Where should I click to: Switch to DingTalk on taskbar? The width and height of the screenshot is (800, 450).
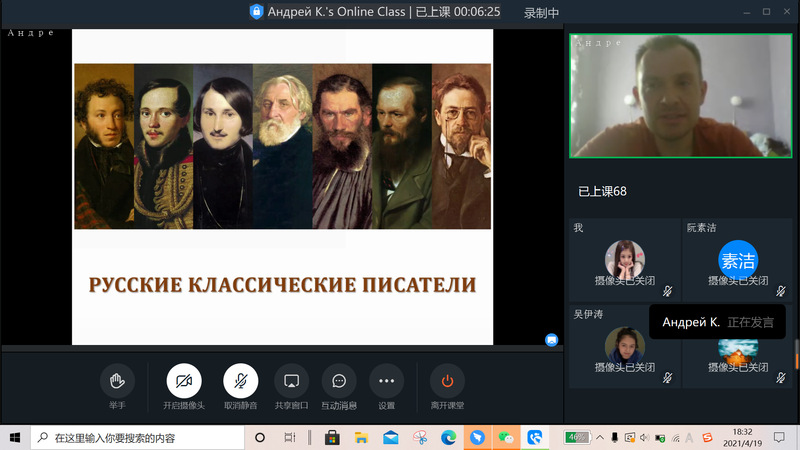click(x=477, y=438)
